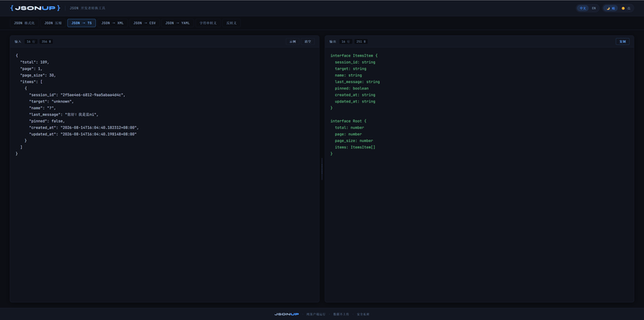The width and height of the screenshot is (644, 320).
Task: Click the "last_message" line in input JSON
Action: (x=64, y=114)
